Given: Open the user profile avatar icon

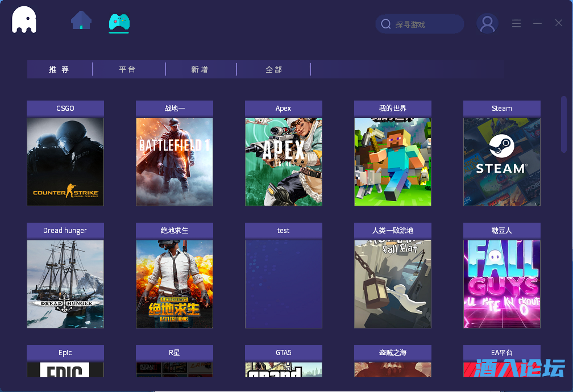Looking at the screenshot, I should [x=487, y=23].
